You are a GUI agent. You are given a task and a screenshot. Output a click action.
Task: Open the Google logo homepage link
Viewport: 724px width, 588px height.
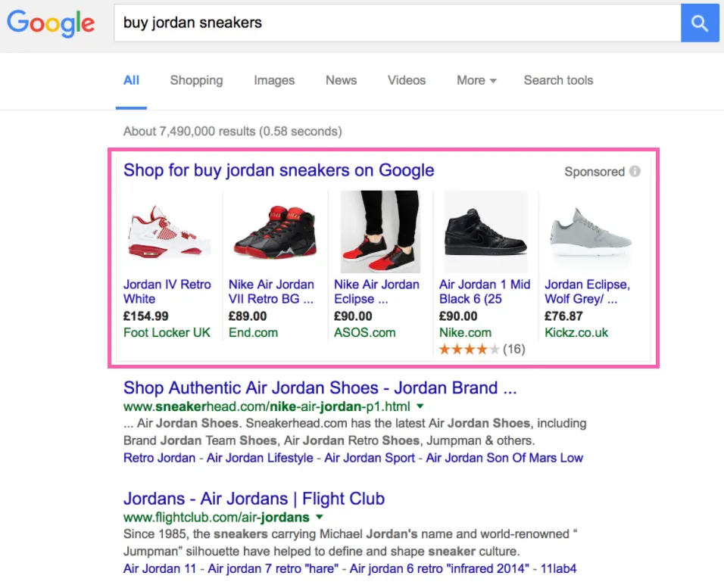[51, 23]
